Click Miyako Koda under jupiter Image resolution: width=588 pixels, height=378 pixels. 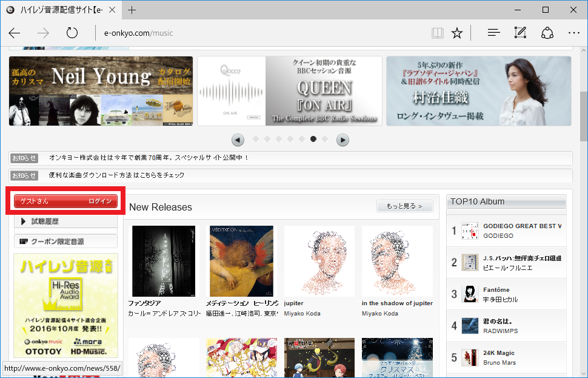(x=302, y=314)
